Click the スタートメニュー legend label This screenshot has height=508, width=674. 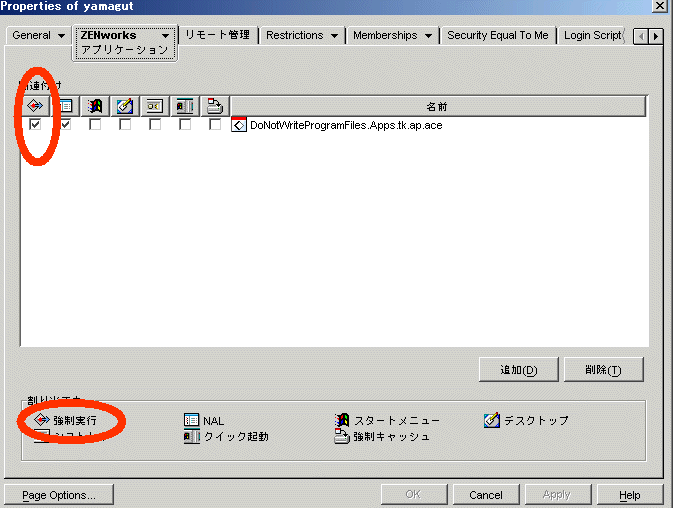click(397, 420)
